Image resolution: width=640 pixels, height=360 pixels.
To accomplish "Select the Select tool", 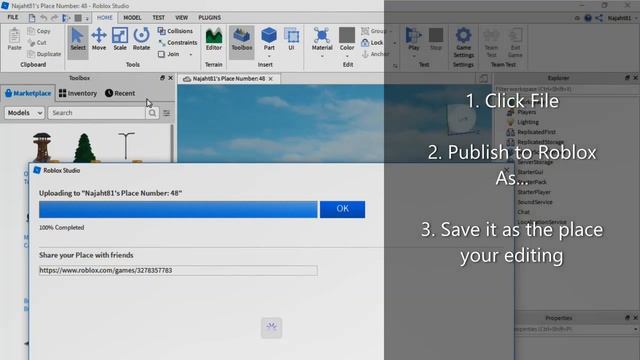I will point(78,40).
